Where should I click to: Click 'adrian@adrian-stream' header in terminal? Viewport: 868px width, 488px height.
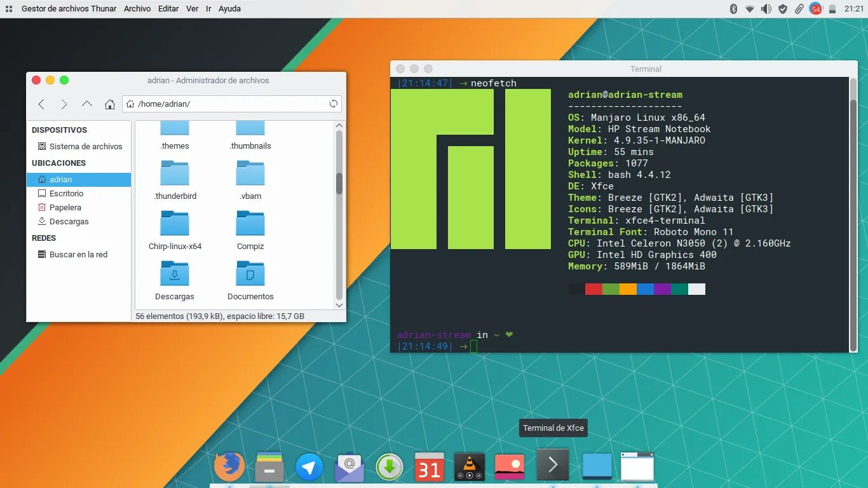click(x=625, y=95)
